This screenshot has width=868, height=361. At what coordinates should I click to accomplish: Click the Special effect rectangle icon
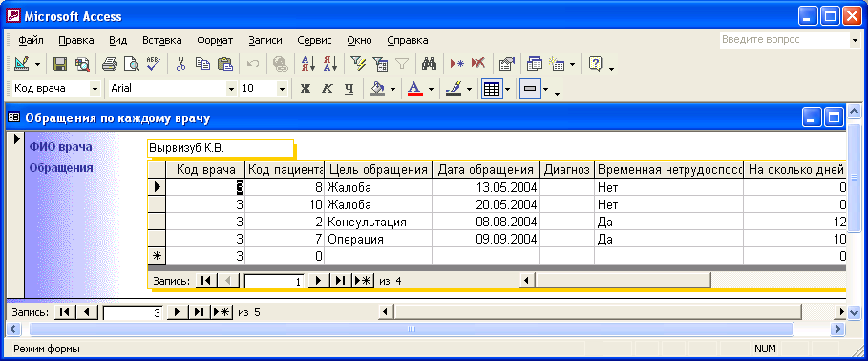[530, 88]
